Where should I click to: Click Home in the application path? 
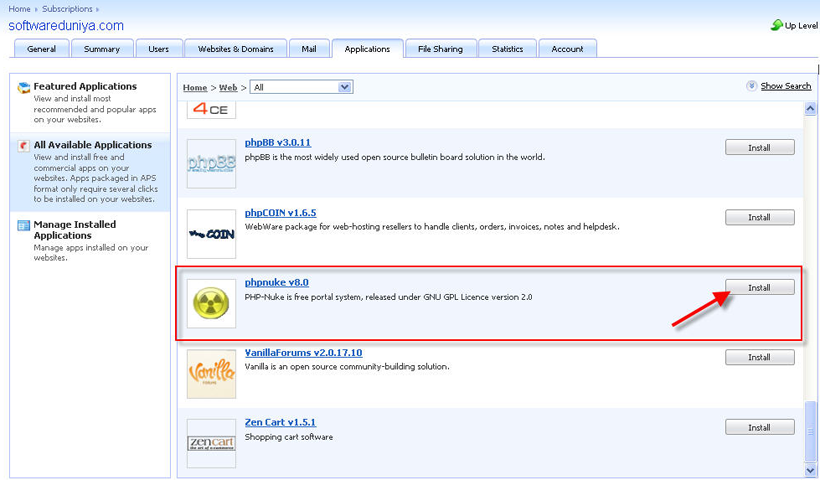point(195,87)
